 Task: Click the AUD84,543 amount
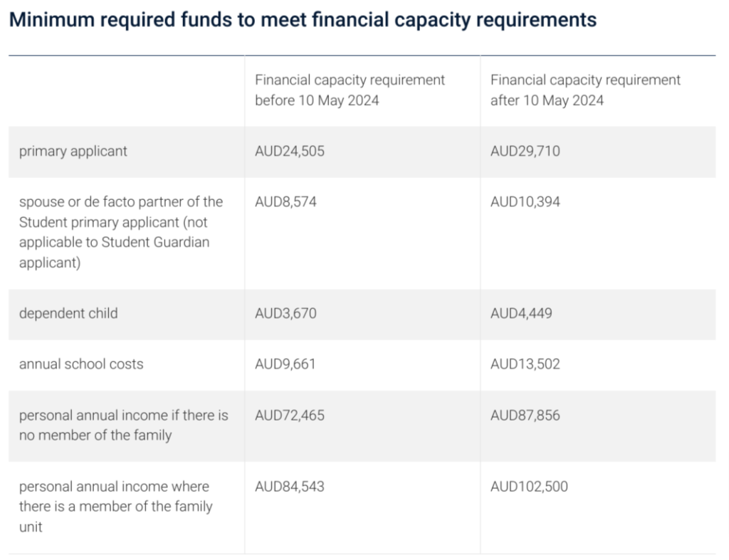click(290, 487)
